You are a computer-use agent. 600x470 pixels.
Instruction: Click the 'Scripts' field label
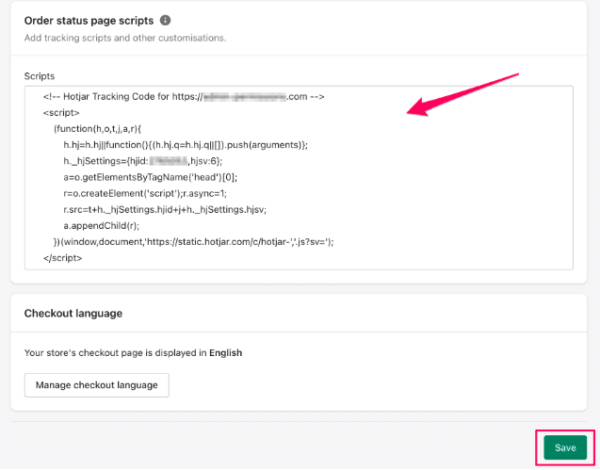click(x=39, y=76)
